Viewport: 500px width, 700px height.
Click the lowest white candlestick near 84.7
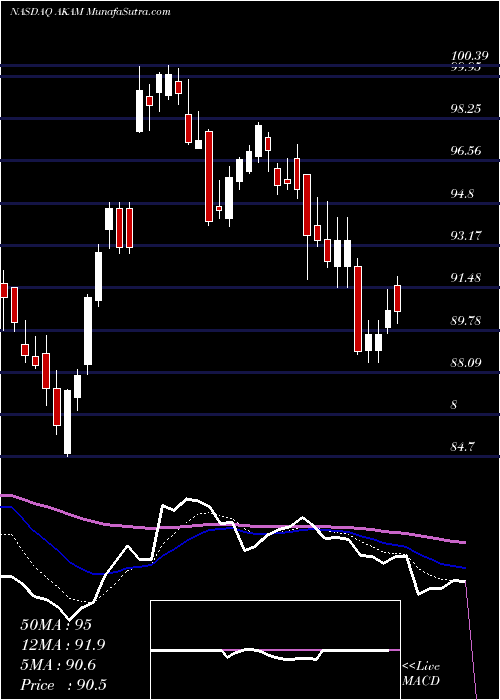coord(67,423)
